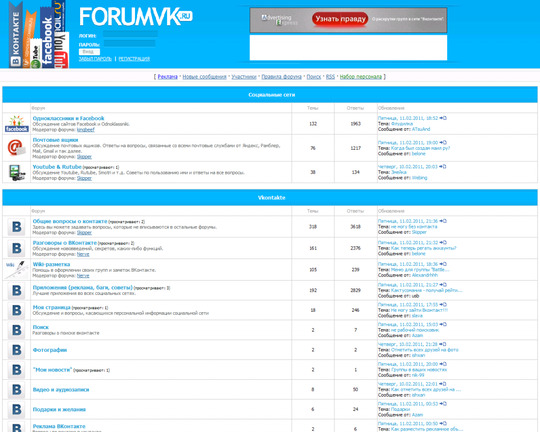Screen dimensions: 540x432
Task: Click the Youtube & Rutube forum icon
Action: point(17,172)
